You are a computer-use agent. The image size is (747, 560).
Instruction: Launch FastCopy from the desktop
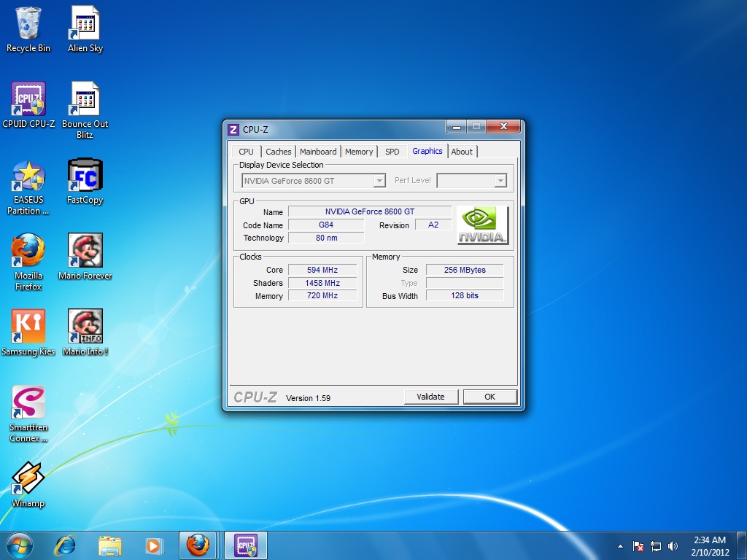coord(85,176)
